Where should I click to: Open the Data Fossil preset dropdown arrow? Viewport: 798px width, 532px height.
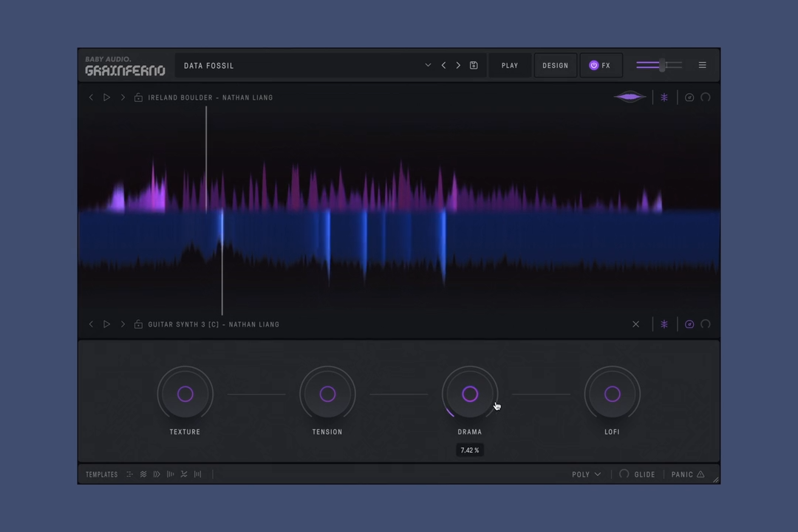[x=428, y=65]
